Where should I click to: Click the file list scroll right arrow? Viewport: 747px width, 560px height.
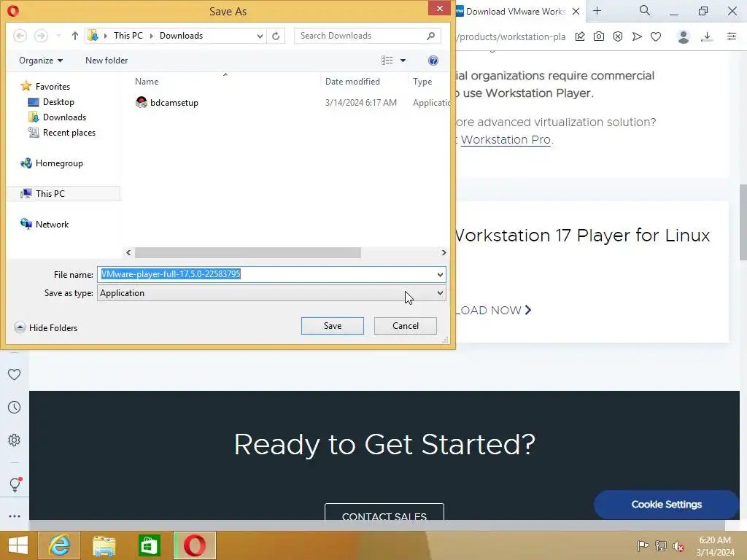[x=444, y=253]
